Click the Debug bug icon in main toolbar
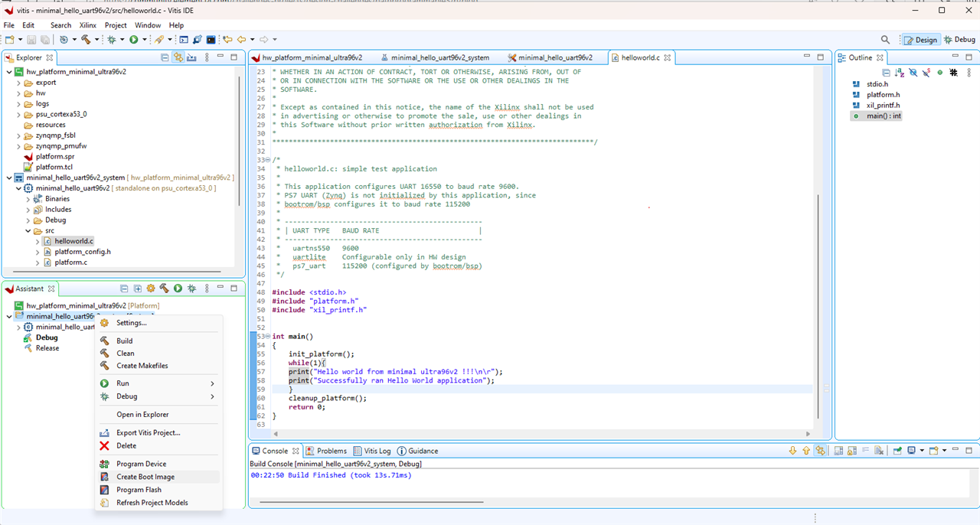 (x=112, y=39)
